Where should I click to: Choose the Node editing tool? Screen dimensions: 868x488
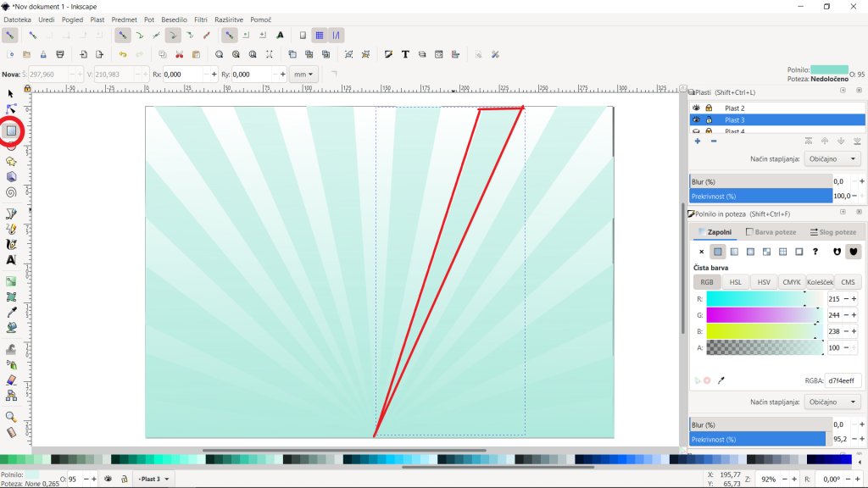(x=10, y=109)
